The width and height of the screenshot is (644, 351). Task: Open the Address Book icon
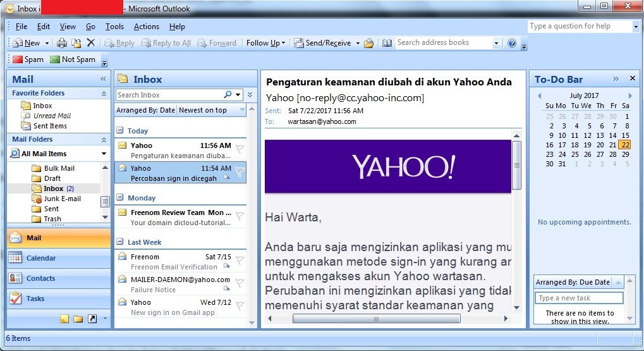[x=387, y=43]
